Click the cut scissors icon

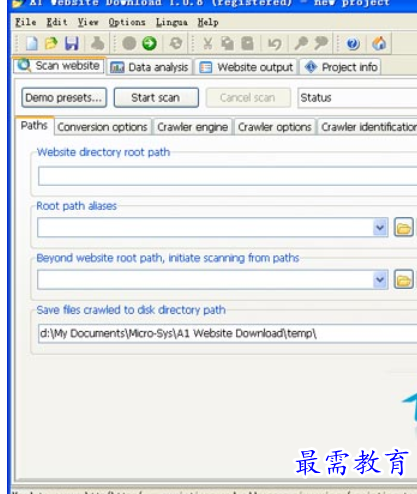coord(208,44)
